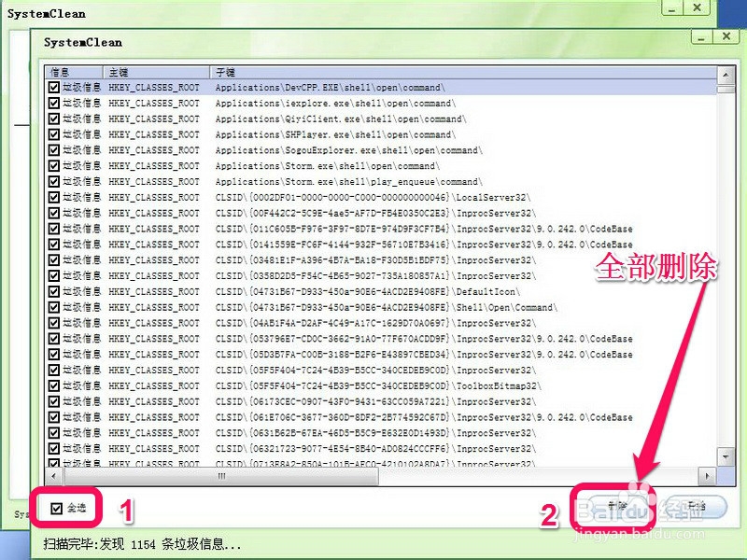Close the background SystemClean window
The width and height of the screenshot is (747, 560).
tap(697, 8)
